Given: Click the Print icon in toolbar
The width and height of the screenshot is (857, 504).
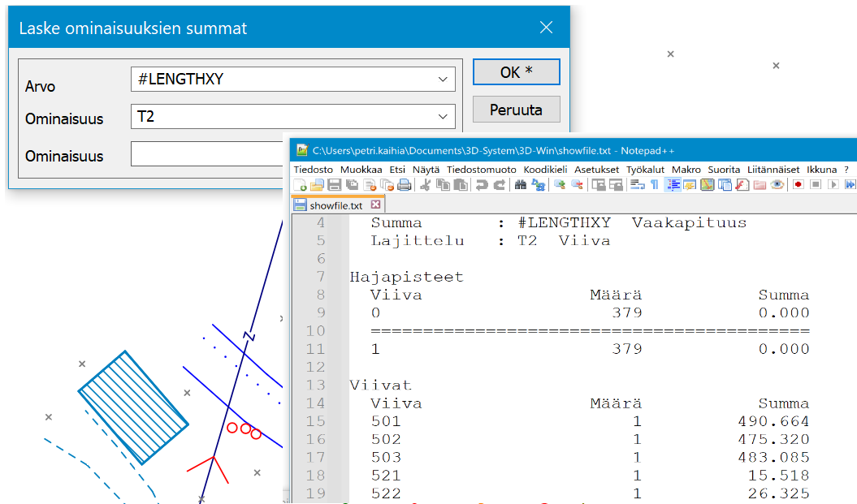Looking at the screenshot, I should tap(404, 185).
